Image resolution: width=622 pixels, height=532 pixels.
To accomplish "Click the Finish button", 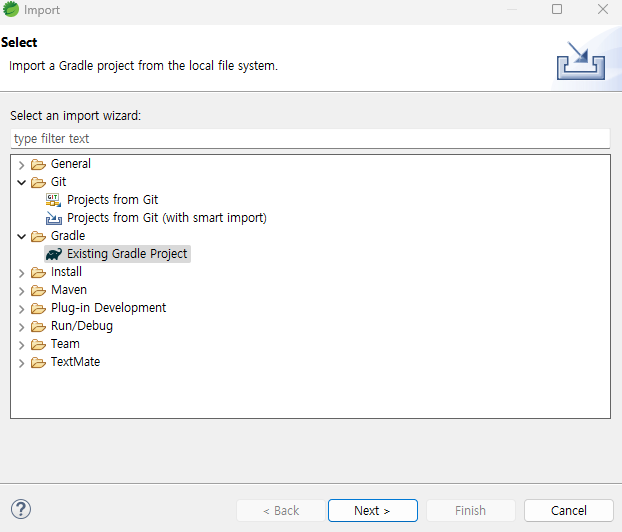I will 470,510.
